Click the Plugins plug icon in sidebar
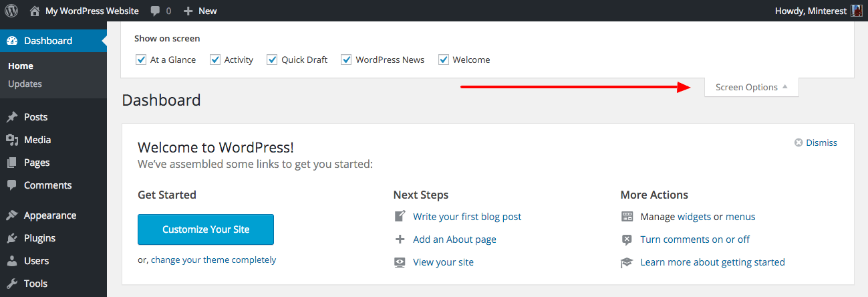Image resolution: width=868 pixels, height=297 pixels. (x=12, y=238)
